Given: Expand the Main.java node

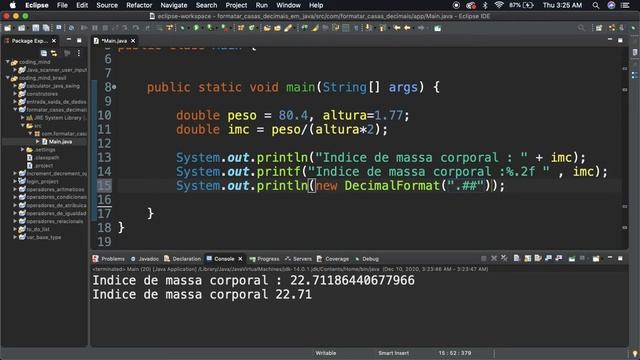Looking at the screenshot, I should pos(38,142).
